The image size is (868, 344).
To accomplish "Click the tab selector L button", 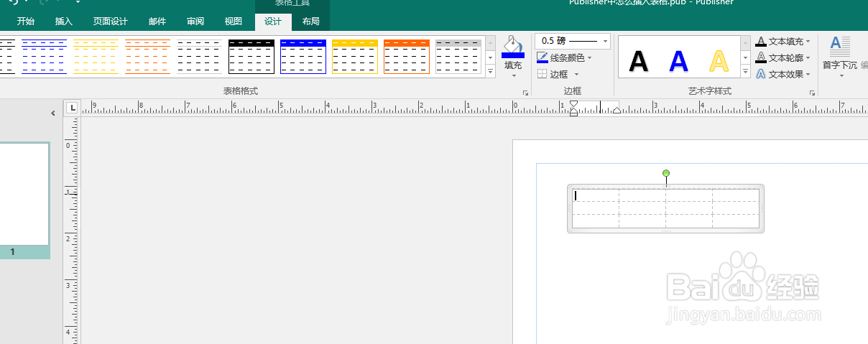I will point(72,108).
